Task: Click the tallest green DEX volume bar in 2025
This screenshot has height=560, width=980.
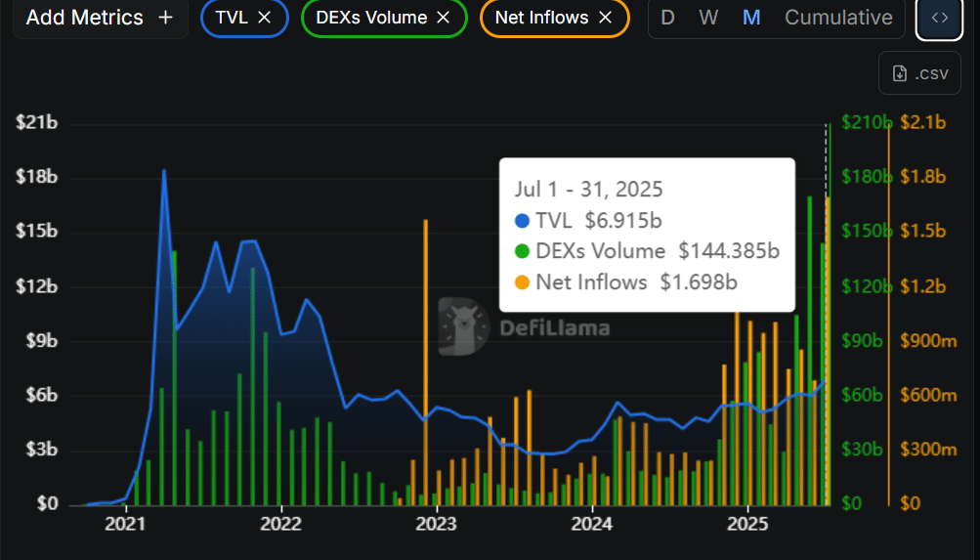Action: pyautogui.click(x=809, y=351)
